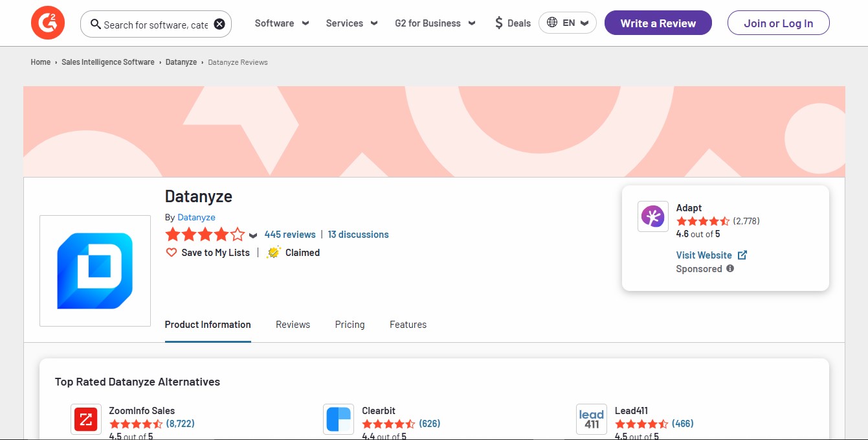Click Save to My Lists
The width and height of the screenshot is (868, 440).
point(216,253)
